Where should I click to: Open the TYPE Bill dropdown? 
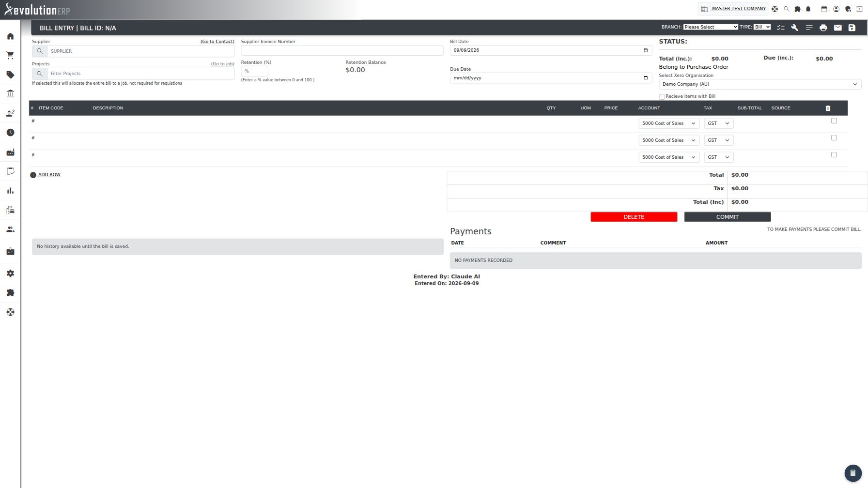(762, 27)
